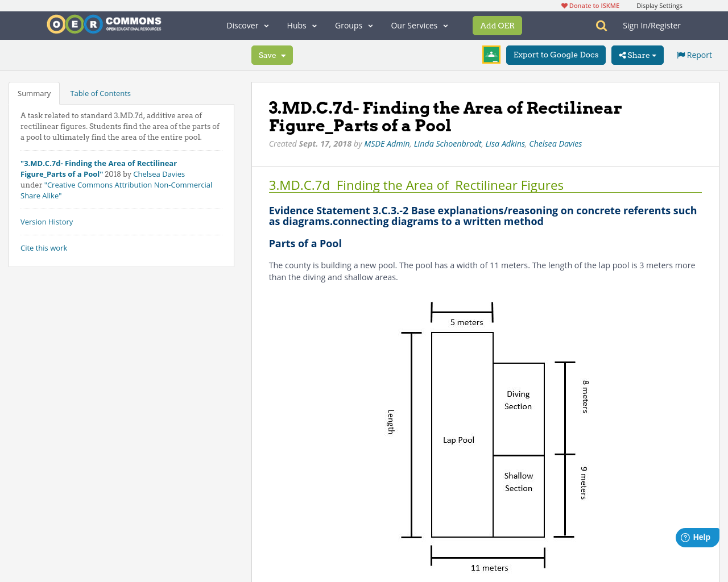This screenshot has width=728, height=582.
Task: Open Export to Google Docs
Action: pyautogui.click(x=556, y=55)
